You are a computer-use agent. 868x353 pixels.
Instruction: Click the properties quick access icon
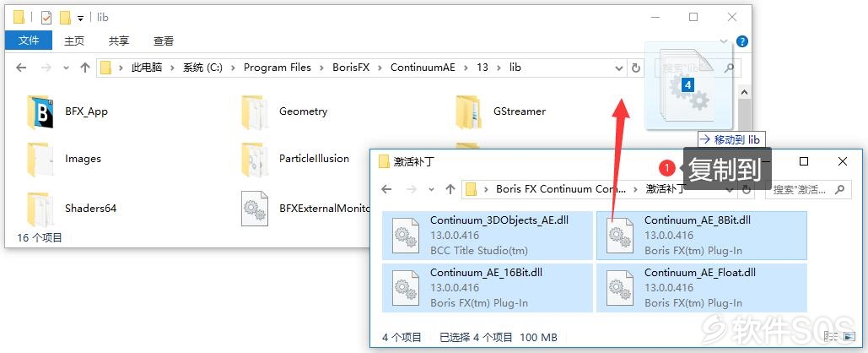[x=46, y=18]
